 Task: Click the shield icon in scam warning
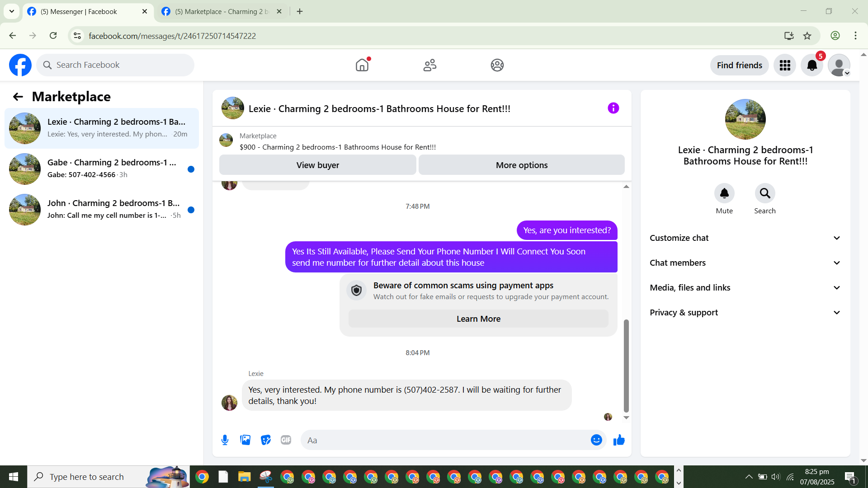[x=357, y=291]
